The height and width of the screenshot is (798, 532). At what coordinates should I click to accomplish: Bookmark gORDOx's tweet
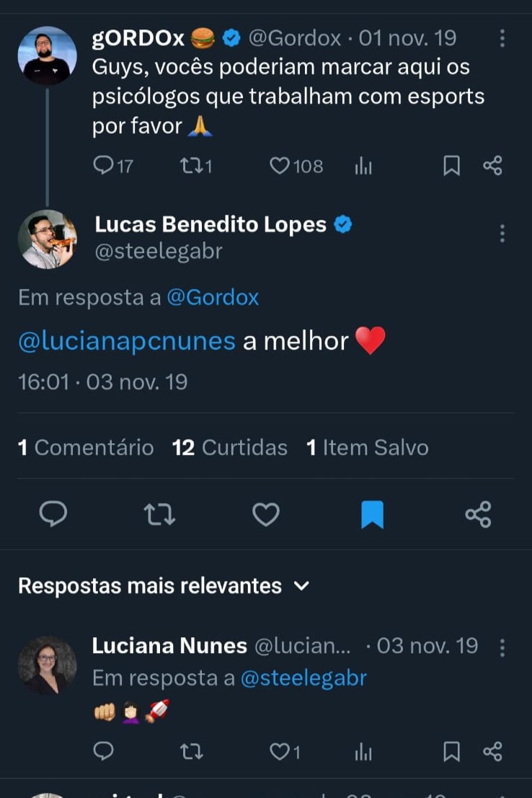click(x=451, y=167)
